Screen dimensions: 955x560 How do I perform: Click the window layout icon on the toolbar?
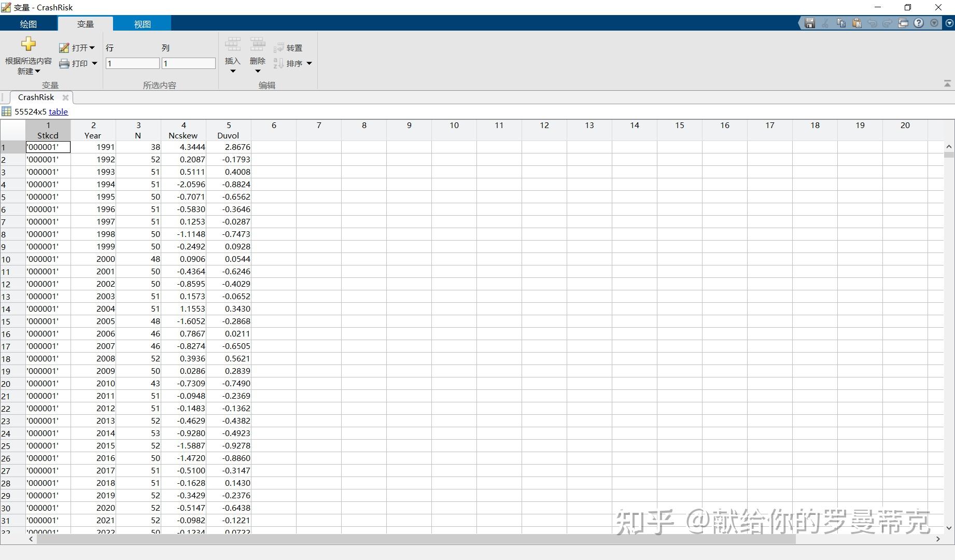pos(903,23)
